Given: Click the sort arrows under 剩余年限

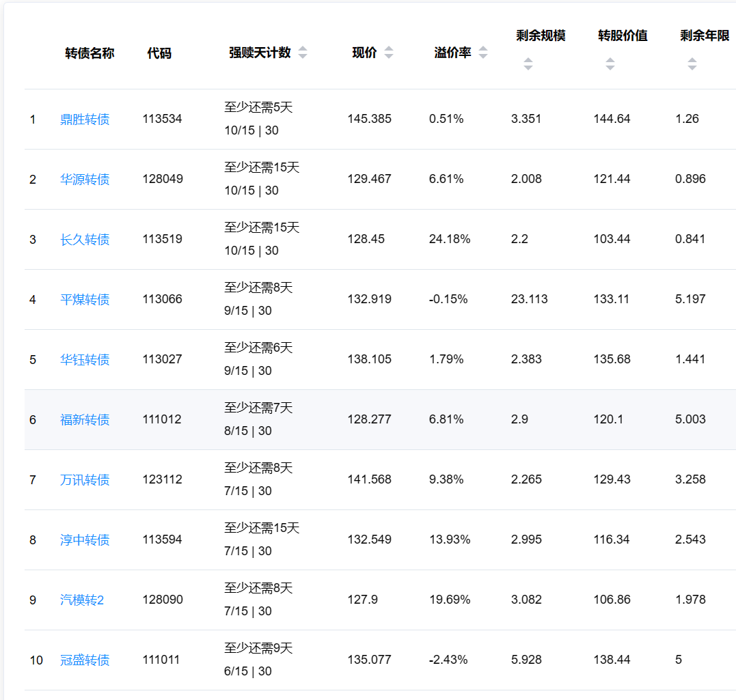Looking at the screenshot, I should click(x=692, y=64).
